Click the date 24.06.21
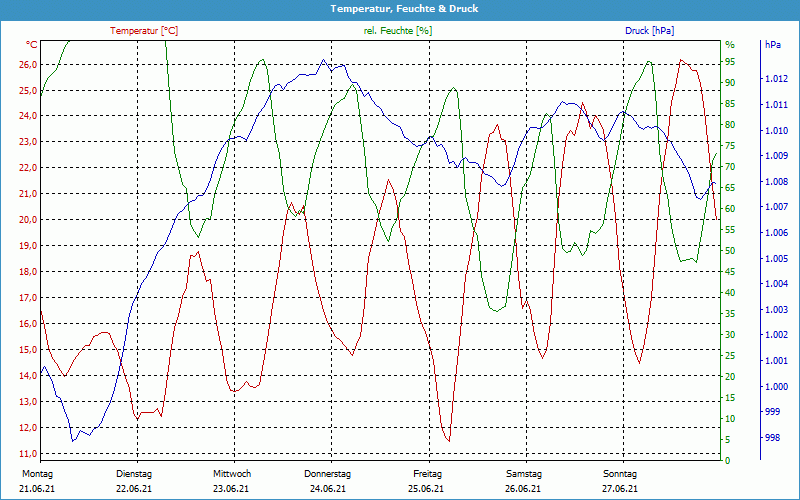Screen dimensions: 800x500 coord(328,489)
